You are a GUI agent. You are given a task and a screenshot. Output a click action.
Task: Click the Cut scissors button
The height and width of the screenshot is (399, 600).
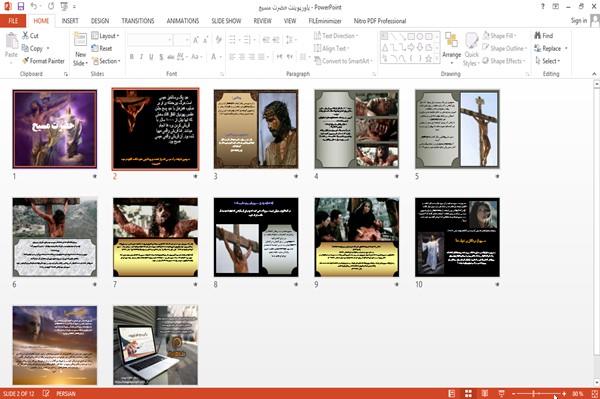point(30,36)
